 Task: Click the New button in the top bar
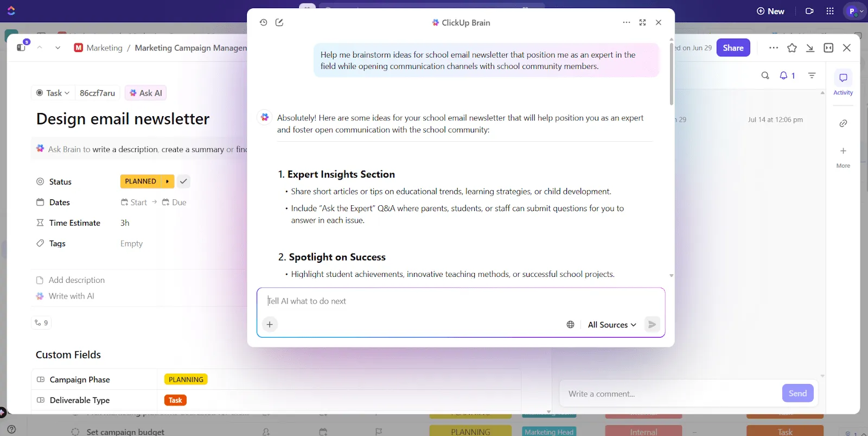tap(770, 11)
